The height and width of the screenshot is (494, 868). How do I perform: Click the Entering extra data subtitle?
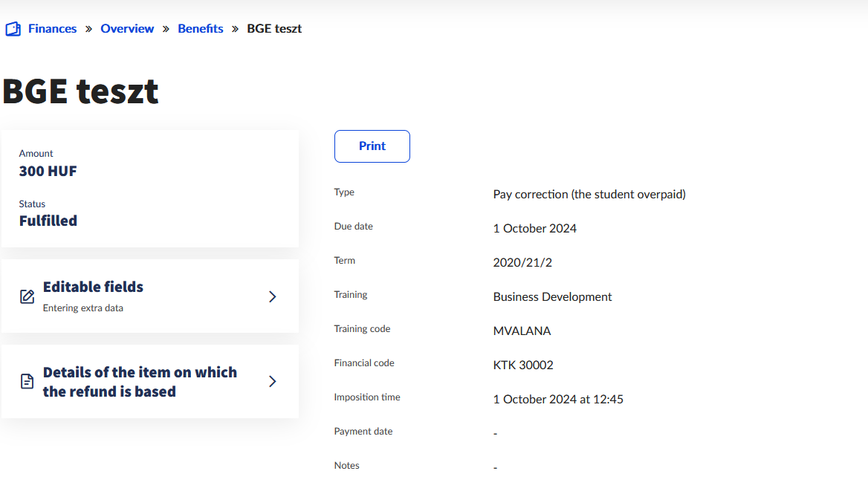[83, 308]
